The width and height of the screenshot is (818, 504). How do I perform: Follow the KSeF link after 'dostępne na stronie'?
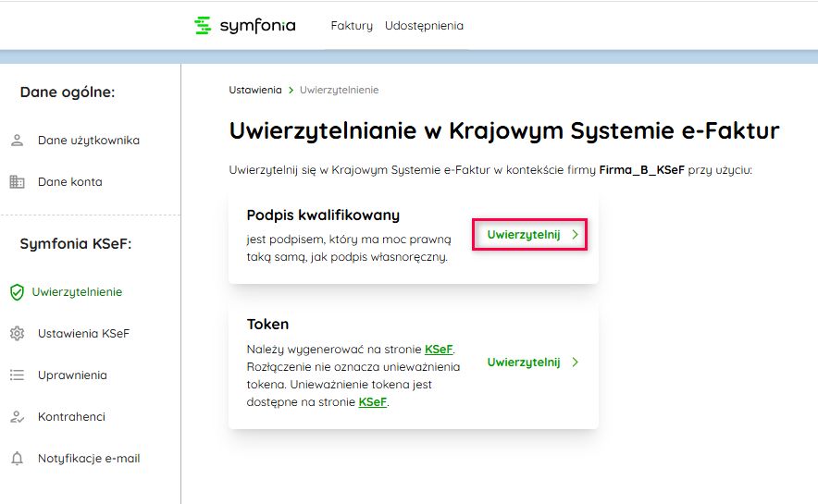[372, 402]
